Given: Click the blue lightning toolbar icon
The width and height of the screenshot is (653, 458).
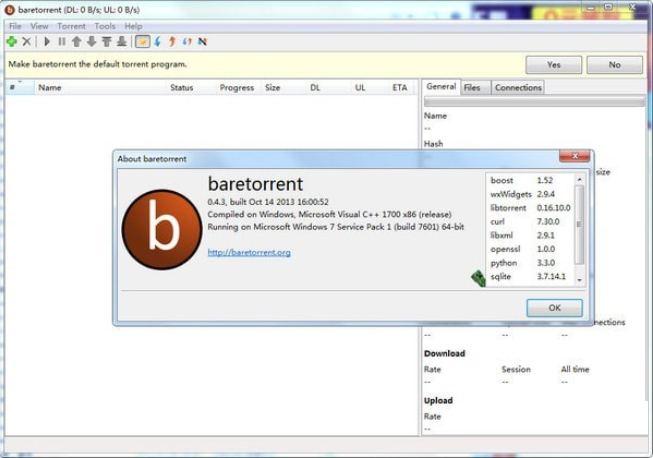Looking at the screenshot, I should [157, 42].
